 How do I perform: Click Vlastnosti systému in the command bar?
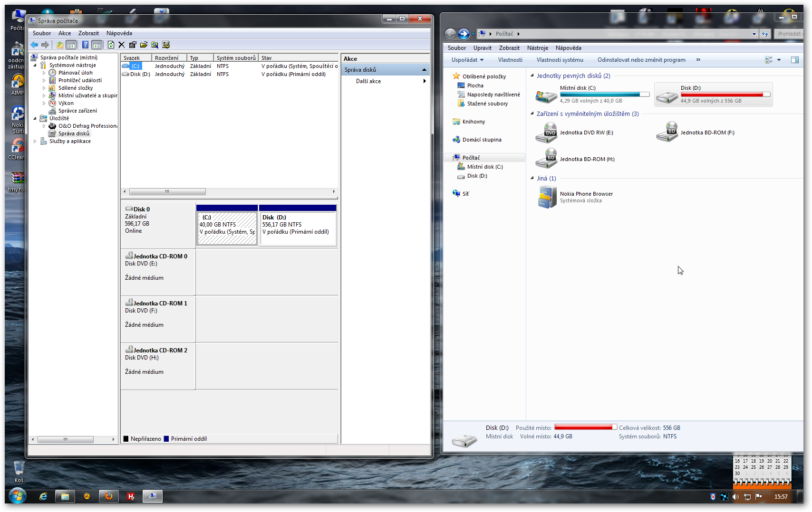560,60
